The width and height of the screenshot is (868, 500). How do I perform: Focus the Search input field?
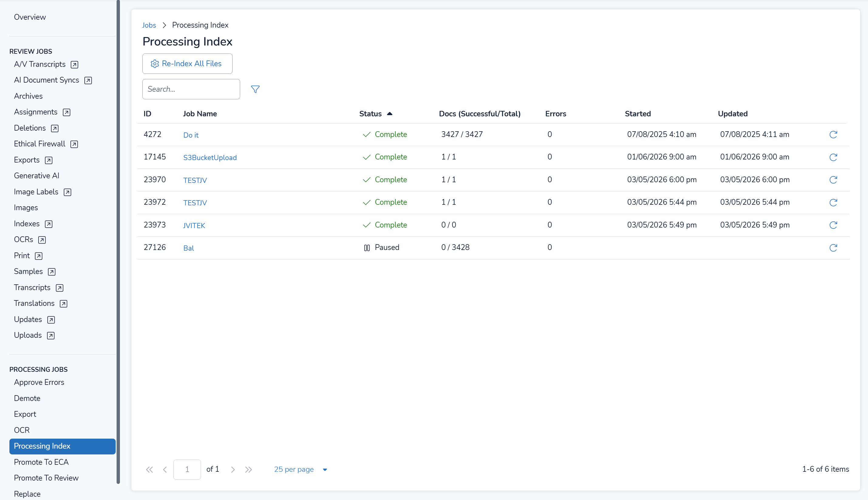point(191,89)
